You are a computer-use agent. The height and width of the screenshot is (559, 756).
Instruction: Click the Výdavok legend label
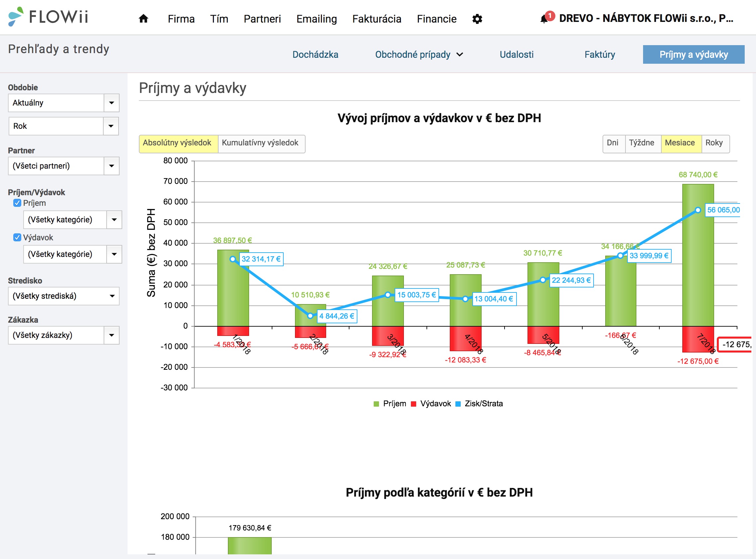435,404
